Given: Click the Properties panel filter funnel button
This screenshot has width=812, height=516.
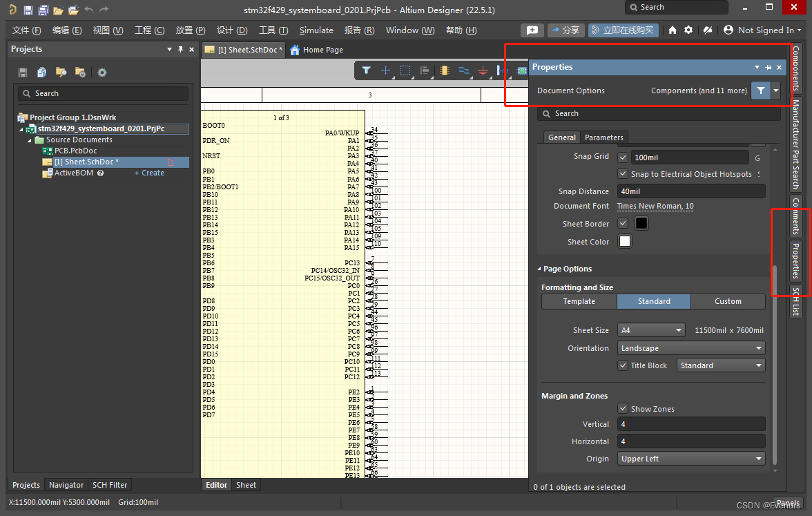Looking at the screenshot, I should 761,90.
